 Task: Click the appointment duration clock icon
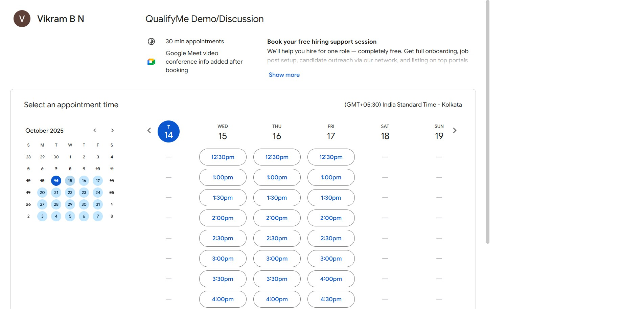click(x=151, y=41)
